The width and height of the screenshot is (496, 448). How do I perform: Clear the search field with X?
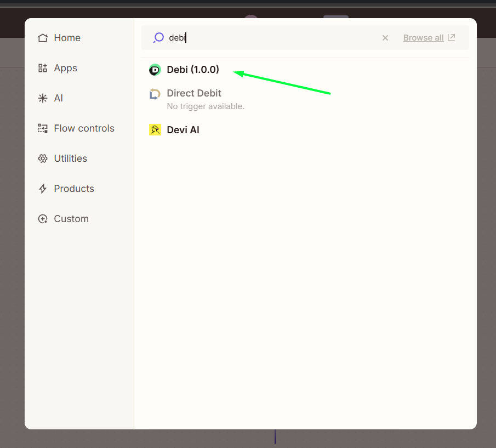[x=385, y=38]
